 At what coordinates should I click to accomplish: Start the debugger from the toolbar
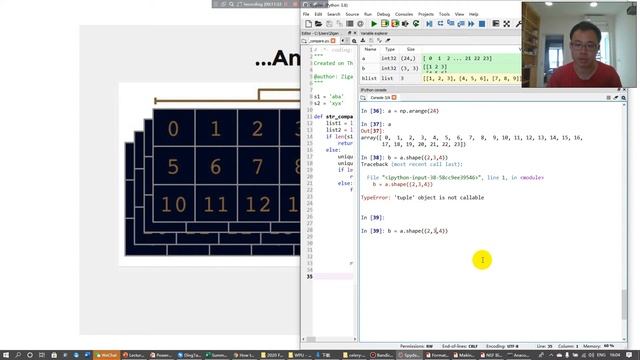pos(429,24)
